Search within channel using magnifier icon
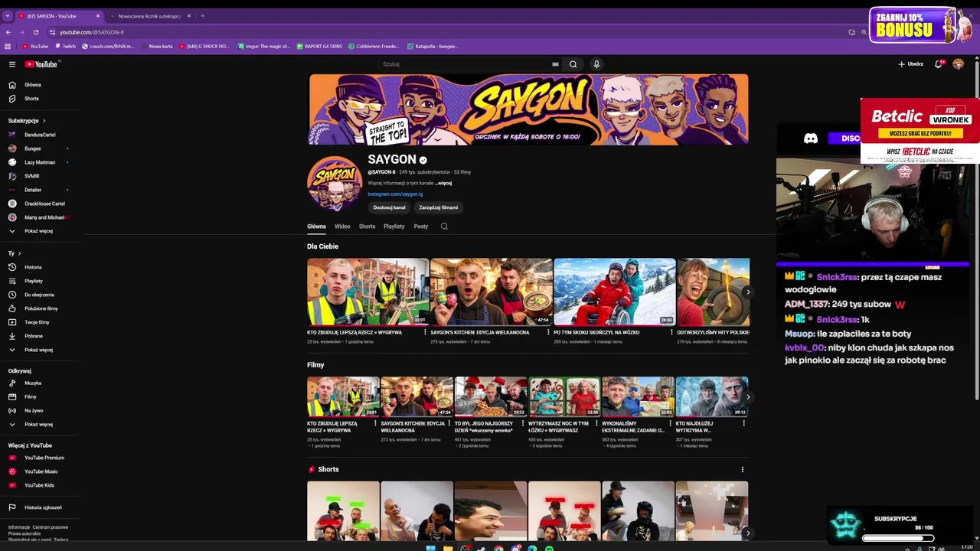Screen dimensions: 980x551 pos(444,227)
